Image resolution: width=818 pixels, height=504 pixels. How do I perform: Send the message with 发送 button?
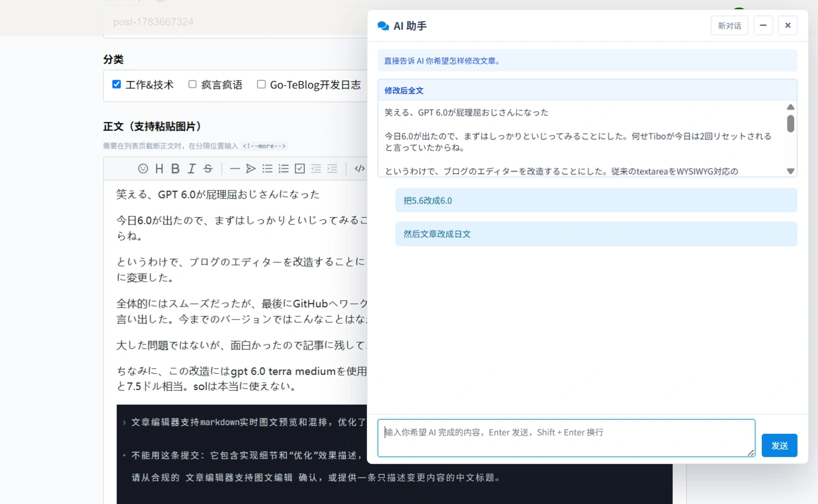click(780, 446)
